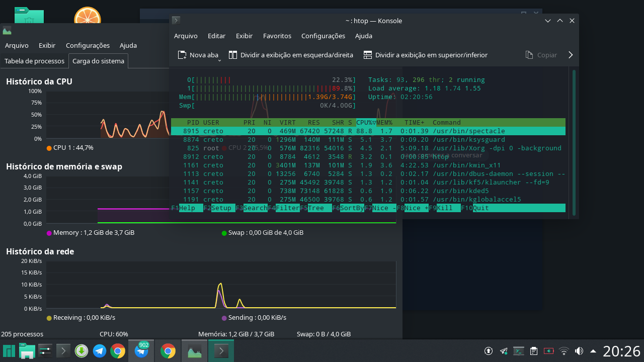Open the volume speaker tray icon
644x362 pixels.
click(579, 351)
